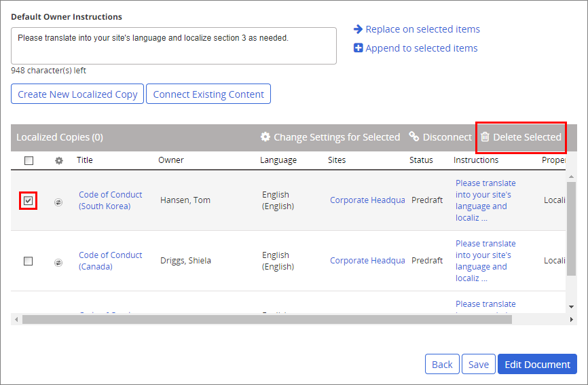Click the Disconnect chain-link icon
The height and width of the screenshot is (385, 588).
pos(414,137)
